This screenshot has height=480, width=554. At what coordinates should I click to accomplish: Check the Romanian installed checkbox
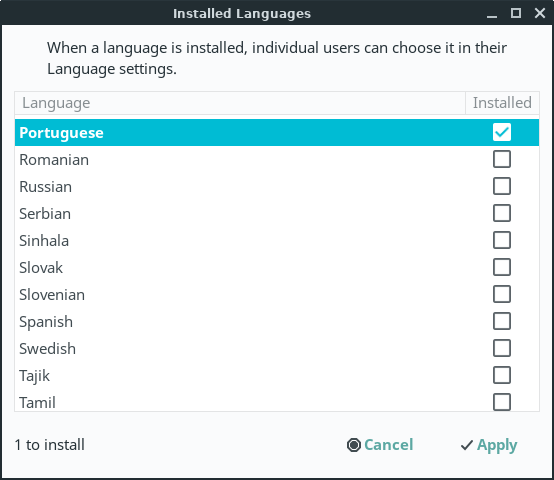pyautogui.click(x=502, y=159)
